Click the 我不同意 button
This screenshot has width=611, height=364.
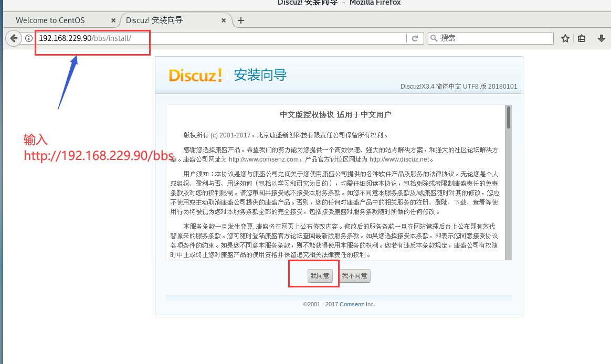[355, 276]
